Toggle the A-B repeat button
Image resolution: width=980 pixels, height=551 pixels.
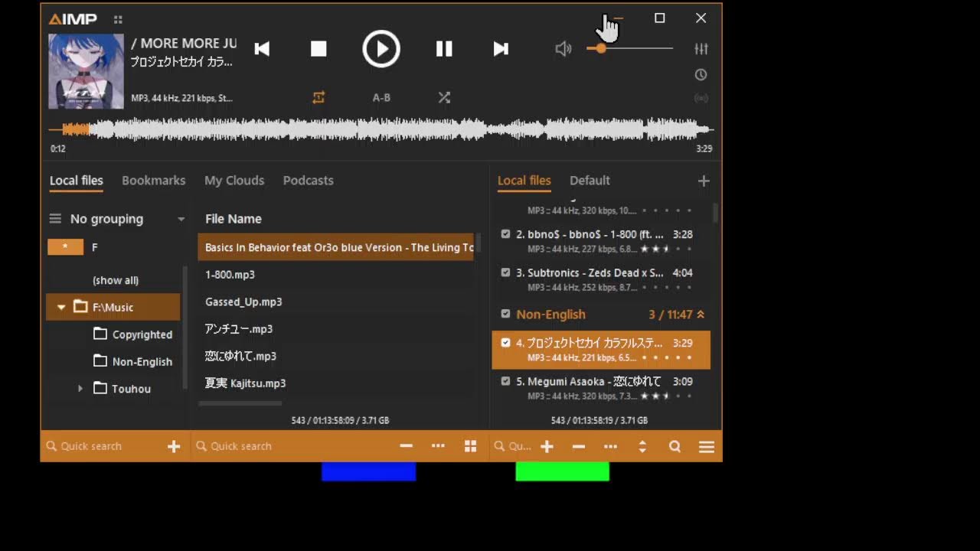point(381,97)
